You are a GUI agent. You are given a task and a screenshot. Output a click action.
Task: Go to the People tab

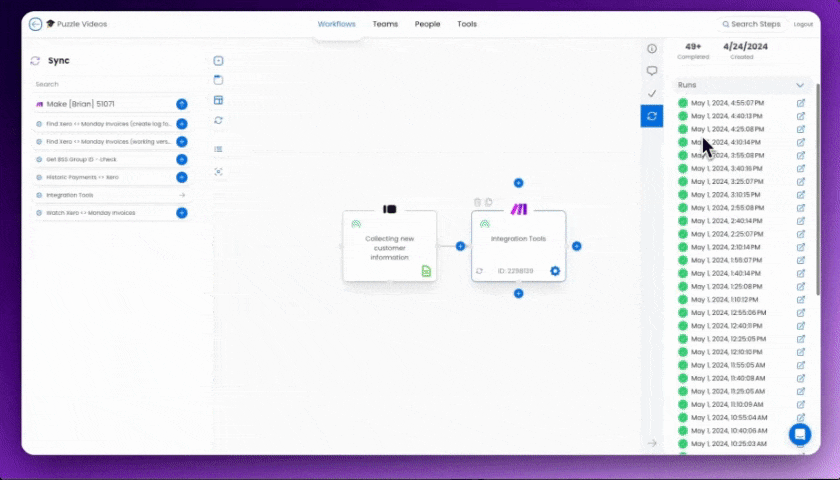tap(428, 24)
